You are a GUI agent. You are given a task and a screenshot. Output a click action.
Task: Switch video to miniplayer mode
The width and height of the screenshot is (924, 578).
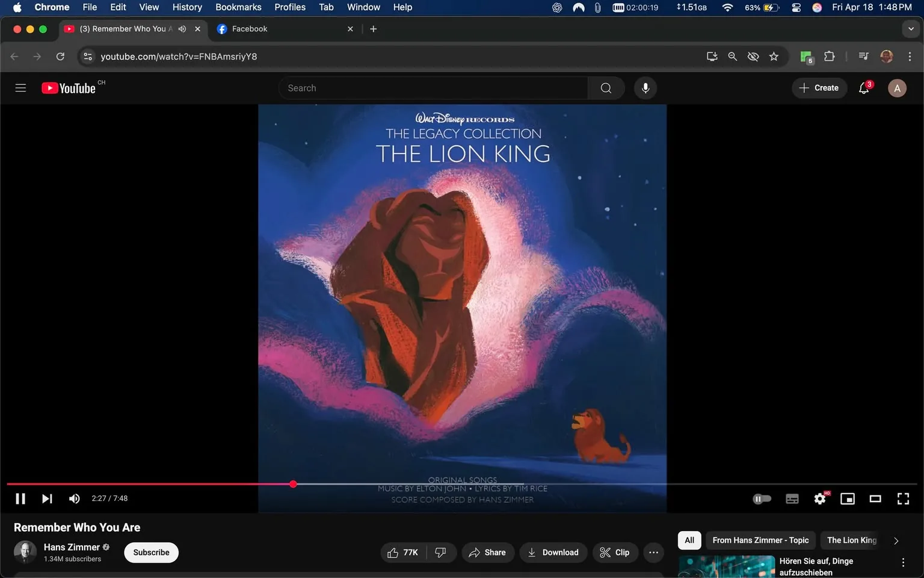[x=848, y=499]
